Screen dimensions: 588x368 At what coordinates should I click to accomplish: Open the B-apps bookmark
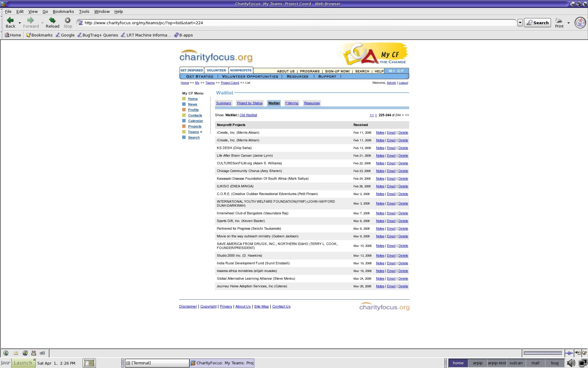[x=183, y=35]
